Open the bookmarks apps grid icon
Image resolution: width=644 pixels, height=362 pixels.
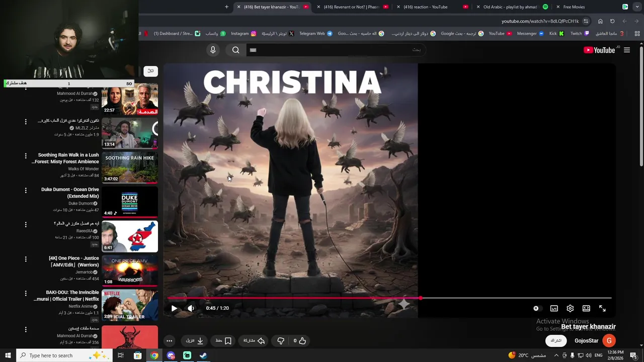(637, 34)
